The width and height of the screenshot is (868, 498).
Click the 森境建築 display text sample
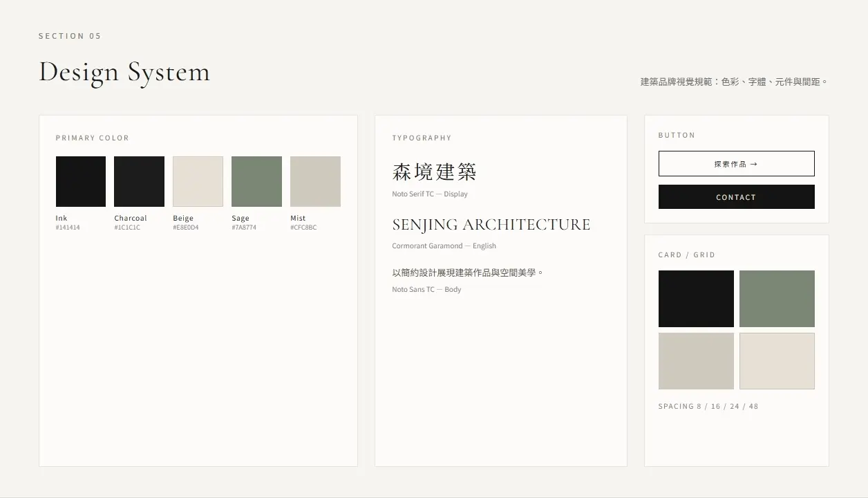pyautogui.click(x=435, y=172)
